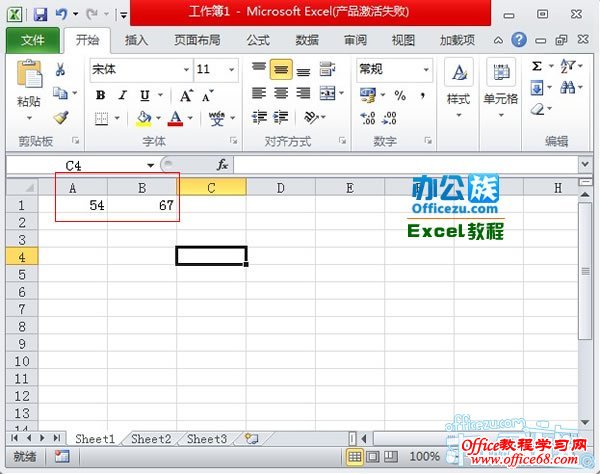Image resolution: width=600 pixels, height=474 pixels.
Task: Toggle bottom vertical alignment
Action: [x=303, y=71]
